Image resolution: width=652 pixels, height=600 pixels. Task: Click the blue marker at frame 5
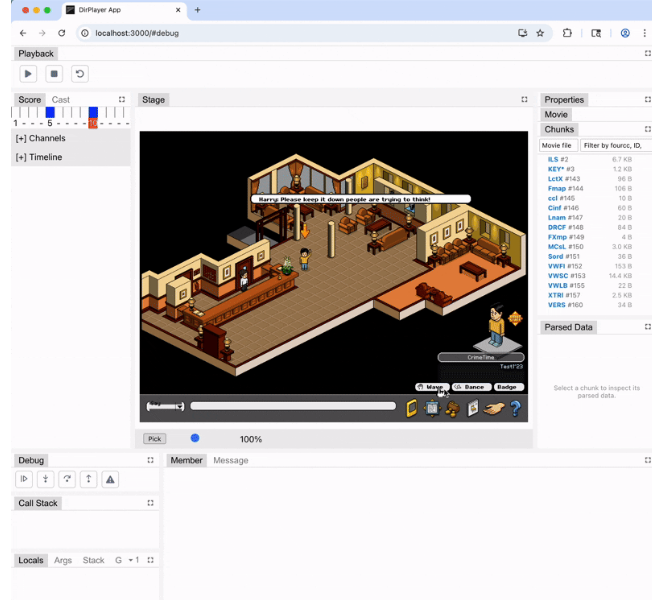click(50, 112)
